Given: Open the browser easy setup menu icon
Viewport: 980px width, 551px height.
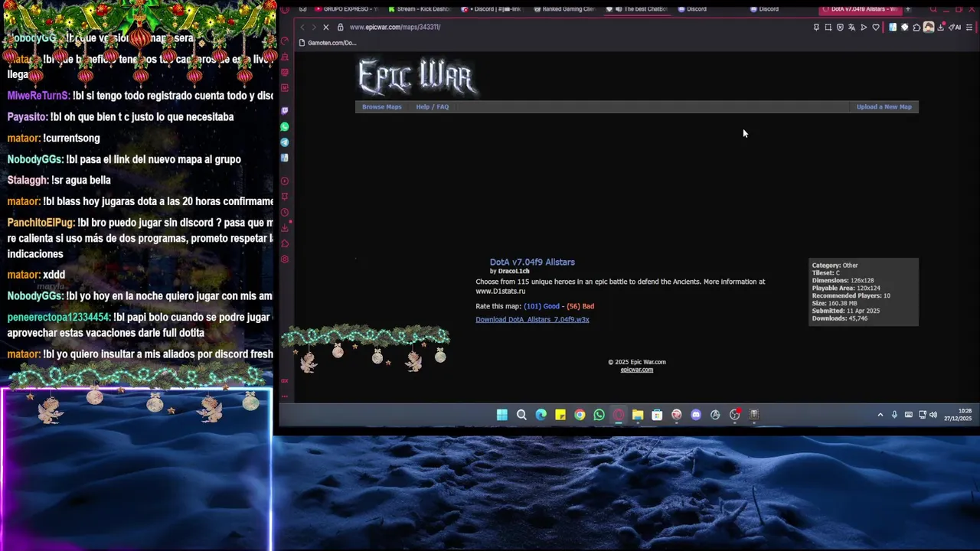Looking at the screenshot, I should pos(969,27).
